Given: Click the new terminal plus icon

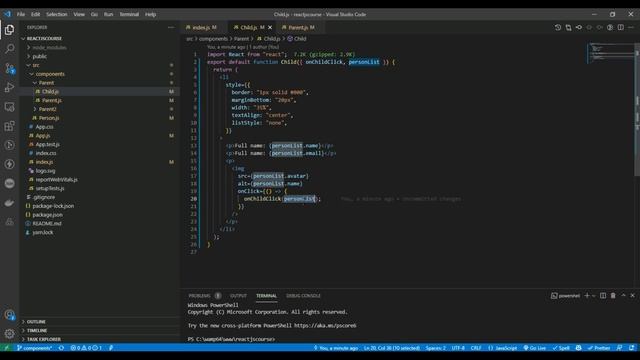Looking at the screenshot, I should [x=587, y=296].
